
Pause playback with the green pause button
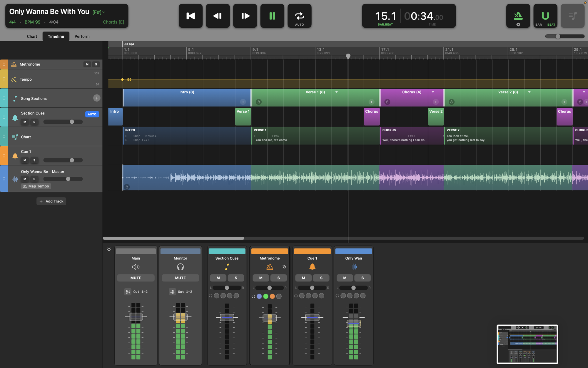coord(272,16)
